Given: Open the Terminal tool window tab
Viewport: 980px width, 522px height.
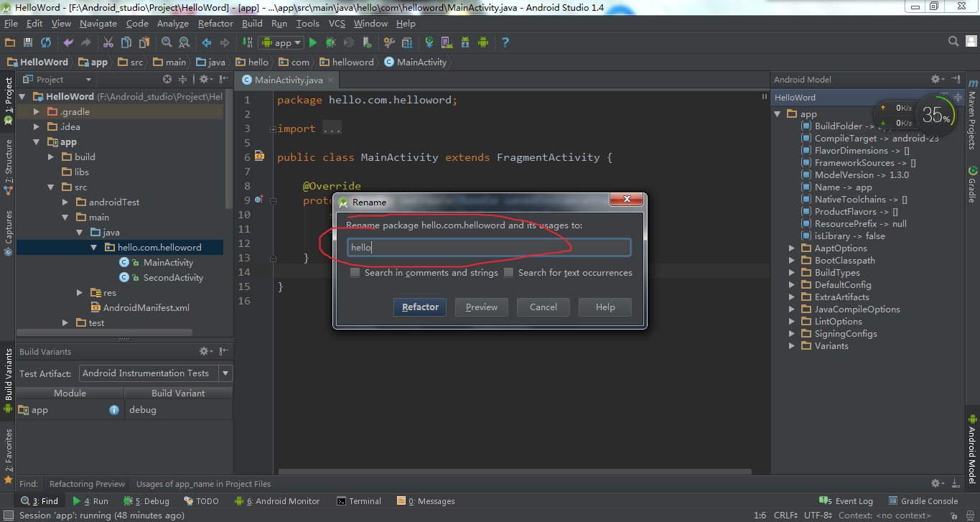Looking at the screenshot, I should [x=359, y=501].
